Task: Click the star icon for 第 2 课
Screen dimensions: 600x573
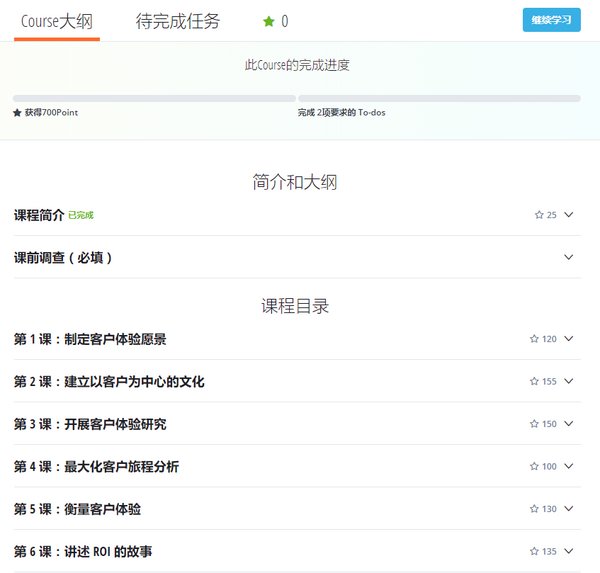Action: [x=534, y=382]
